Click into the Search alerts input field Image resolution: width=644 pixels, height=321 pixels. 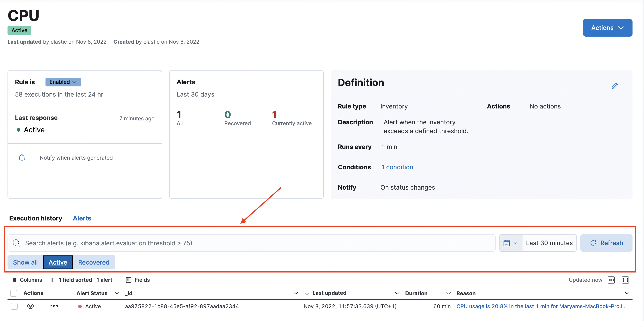pyautogui.click(x=250, y=243)
